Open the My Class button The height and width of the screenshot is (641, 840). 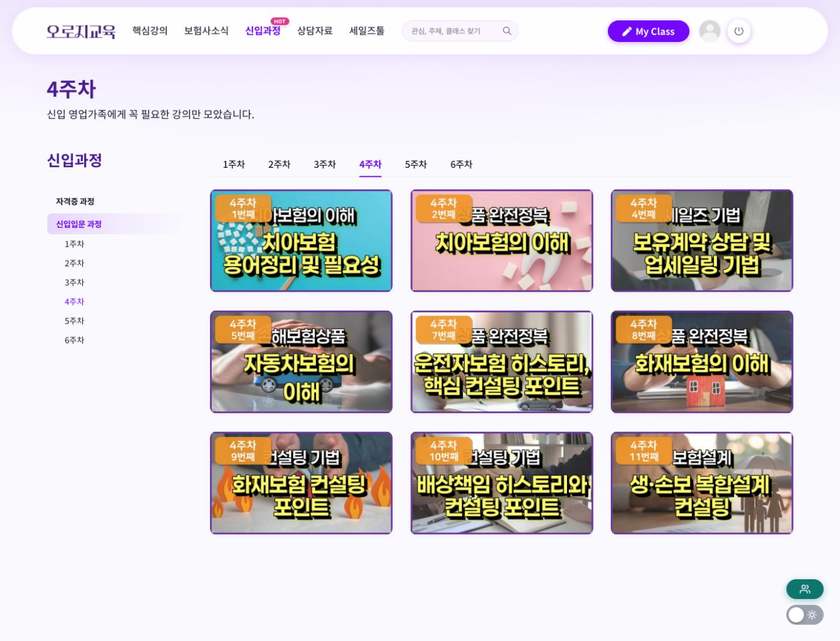click(648, 31)
